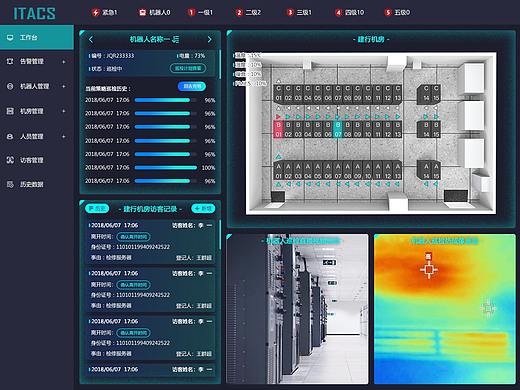Click the ITACS logo

pos(34,14)
